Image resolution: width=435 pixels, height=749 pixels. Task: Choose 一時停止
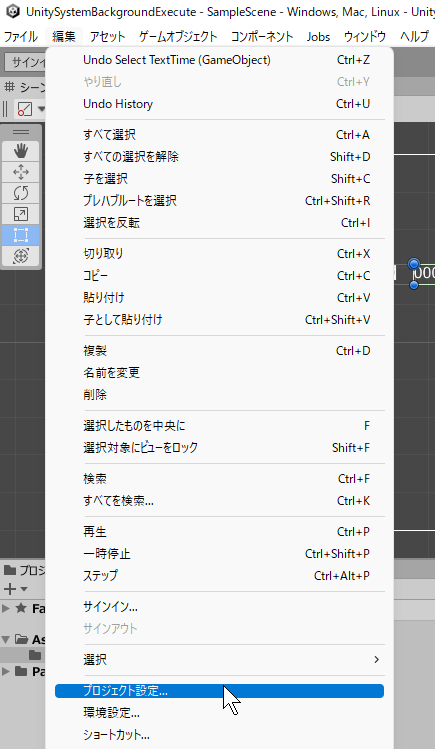[220, 554]
